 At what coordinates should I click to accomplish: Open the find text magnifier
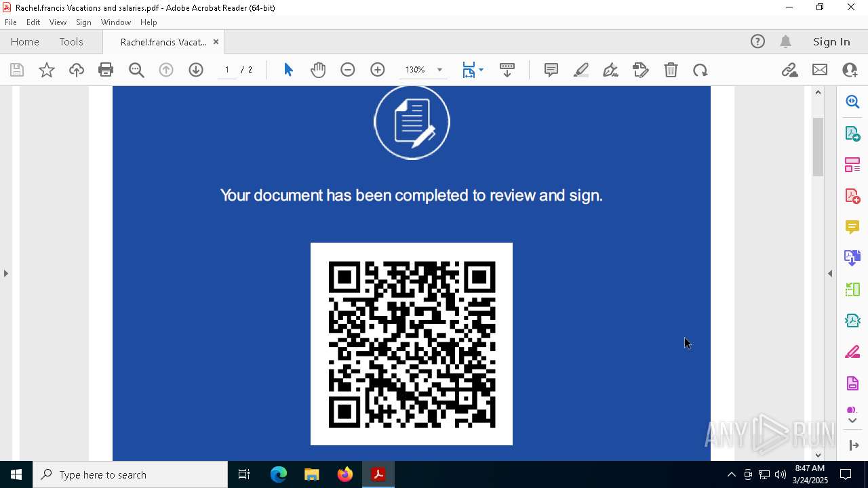136,70
